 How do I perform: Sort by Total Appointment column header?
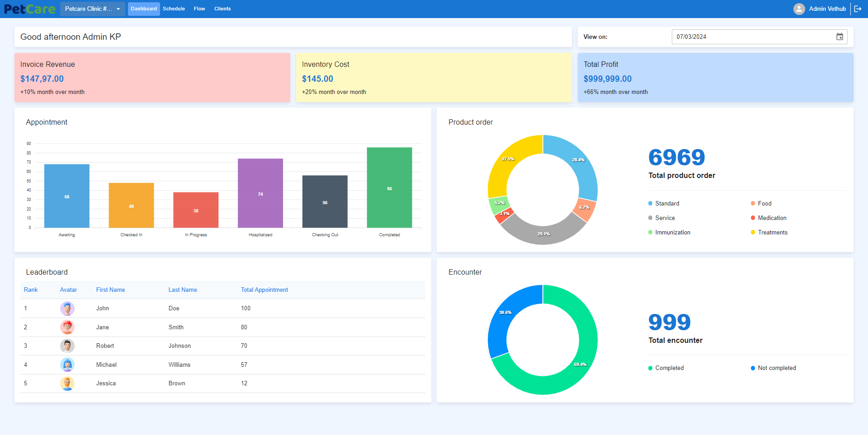point(264,290)
